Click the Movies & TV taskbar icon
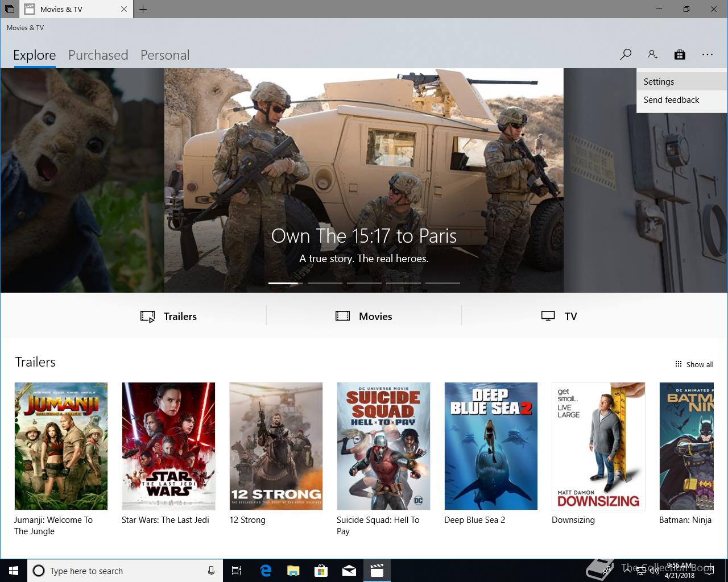728x582 pixels. tap(377, 571)
